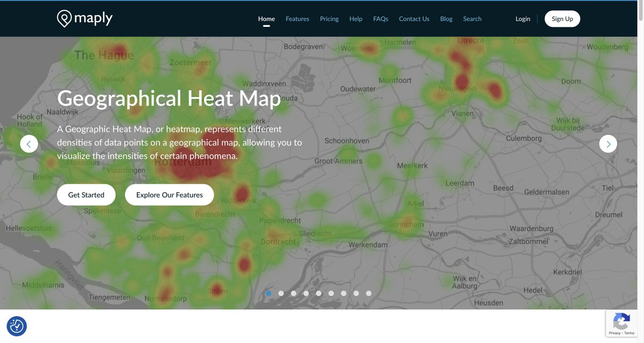Visit the Blog link
644x343 pixels.
click(x=446, y=19)
